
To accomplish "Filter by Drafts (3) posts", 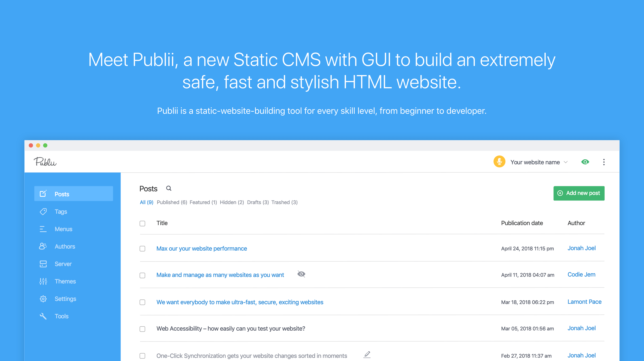I will [x=258, y=202].
